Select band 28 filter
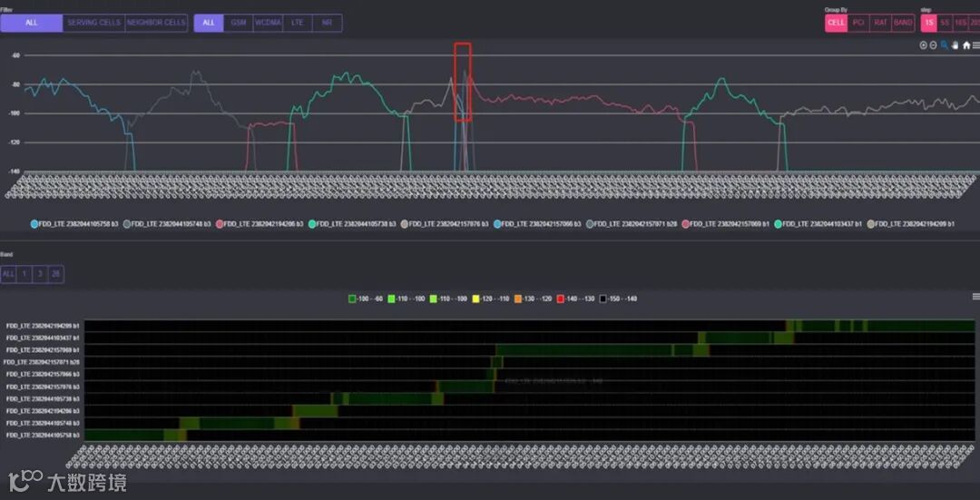This screenshot has height=500, width=980. 55,274
